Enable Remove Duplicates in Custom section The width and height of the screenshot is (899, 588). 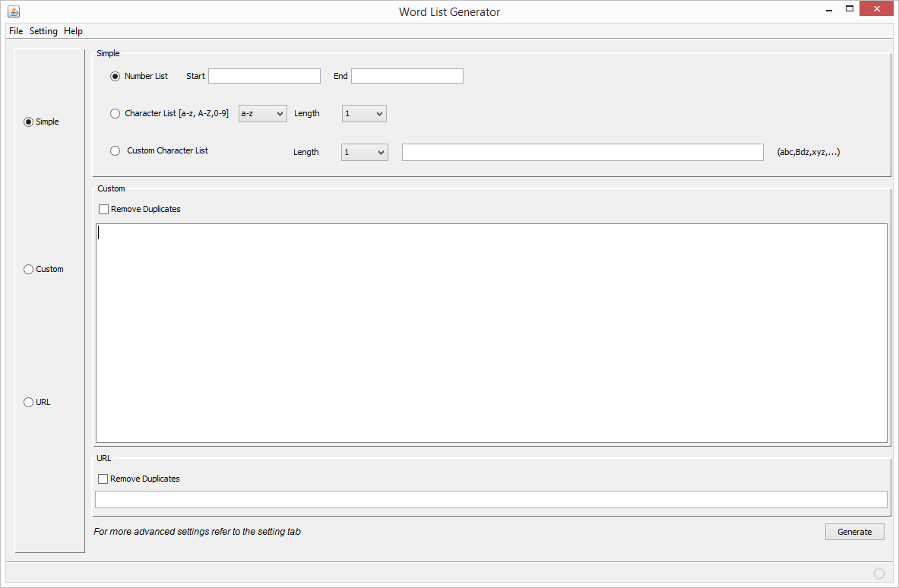click(x=103, y=209)
